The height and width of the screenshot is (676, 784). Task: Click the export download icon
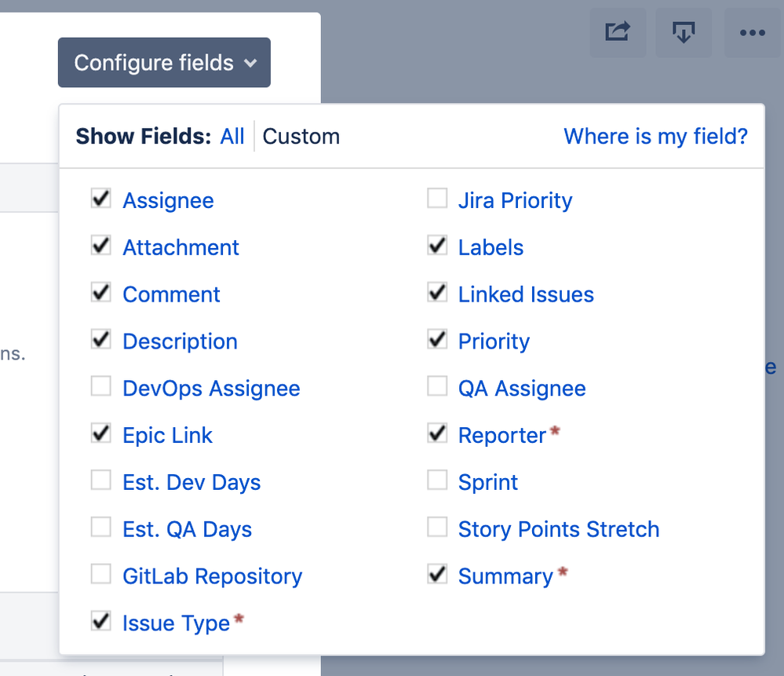tap(684, 32)
